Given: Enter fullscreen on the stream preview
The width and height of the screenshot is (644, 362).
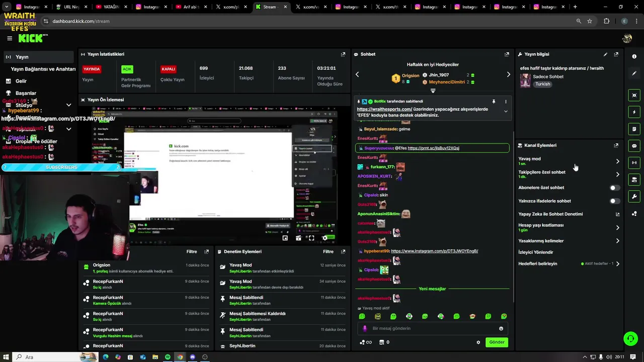Looking at the screenshot, I should pos(311,238).
